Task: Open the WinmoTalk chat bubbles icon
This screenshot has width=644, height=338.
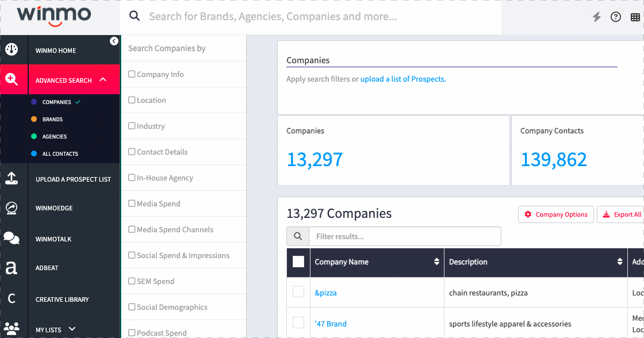Action: pyautogui.click(x=11, y=238)
